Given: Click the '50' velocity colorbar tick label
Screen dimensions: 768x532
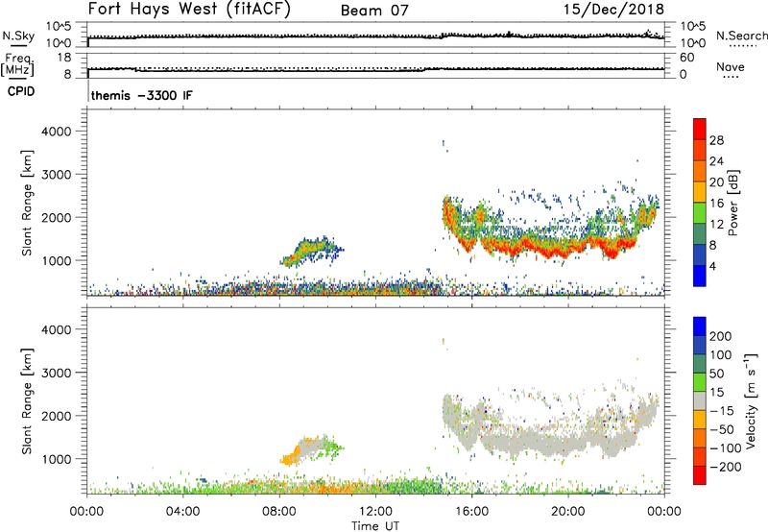Looking at the screenshot, I should pyautogui.click(x=716, y=374).
